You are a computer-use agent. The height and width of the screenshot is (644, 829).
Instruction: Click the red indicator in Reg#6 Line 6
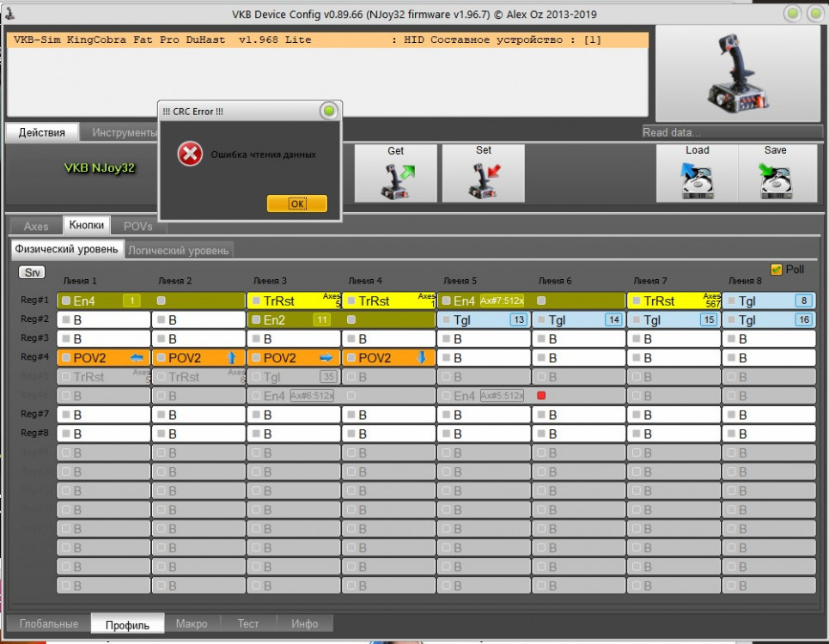click(541, 395)
